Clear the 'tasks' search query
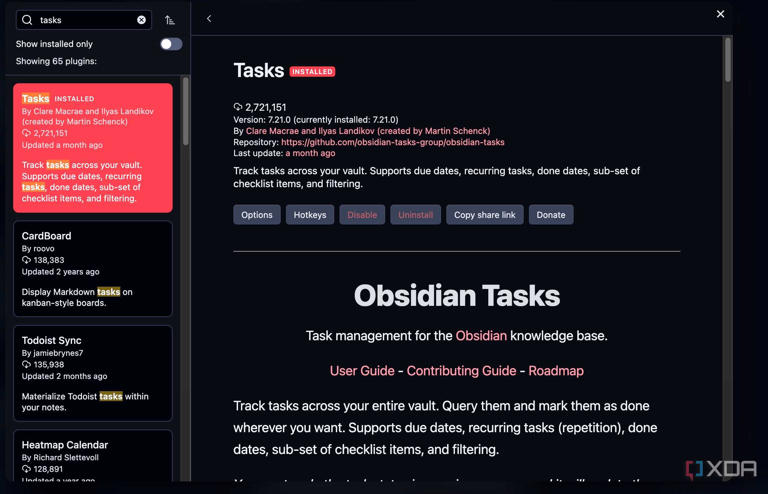Screen dimensions: 768x494 pos(141,20)
